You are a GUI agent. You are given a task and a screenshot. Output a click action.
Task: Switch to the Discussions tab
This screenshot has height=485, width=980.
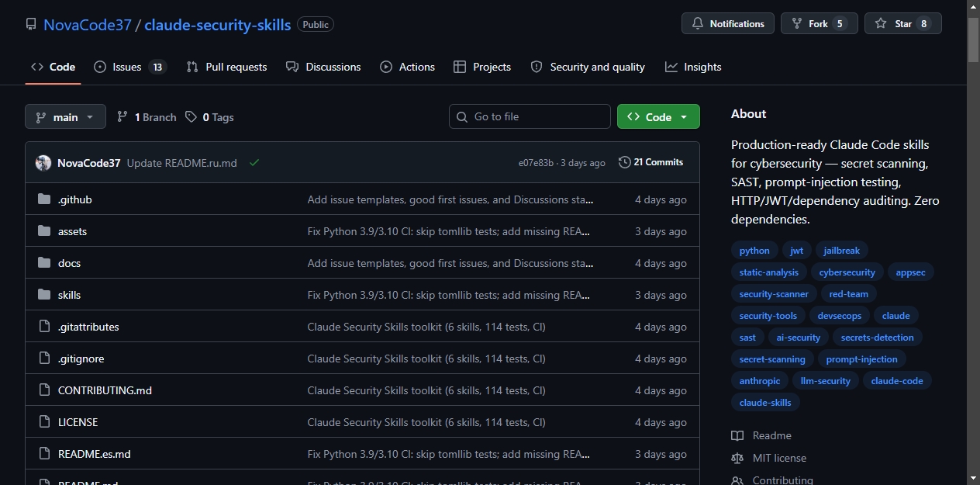(323, 67)
